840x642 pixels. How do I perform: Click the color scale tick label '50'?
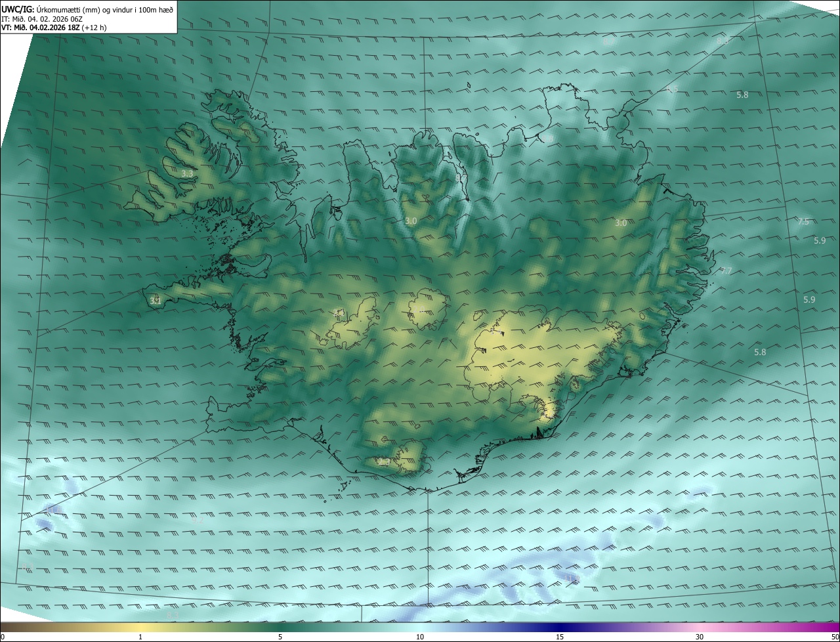point(834,637)
